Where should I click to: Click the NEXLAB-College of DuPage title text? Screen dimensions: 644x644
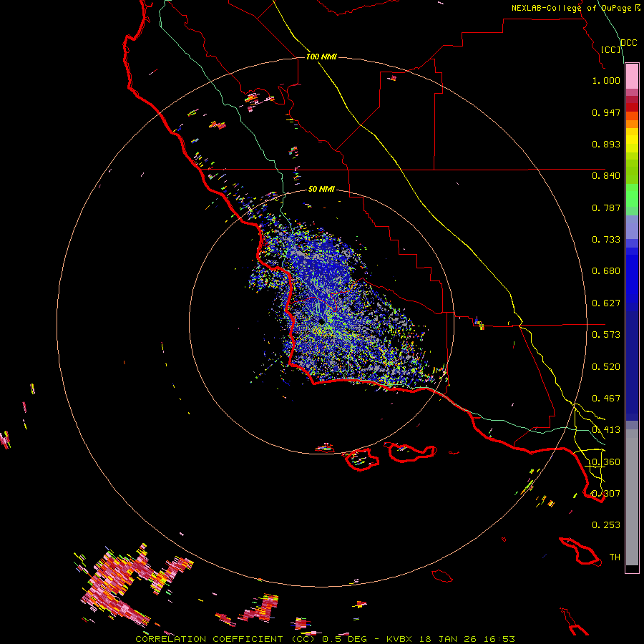pos(571,8)
